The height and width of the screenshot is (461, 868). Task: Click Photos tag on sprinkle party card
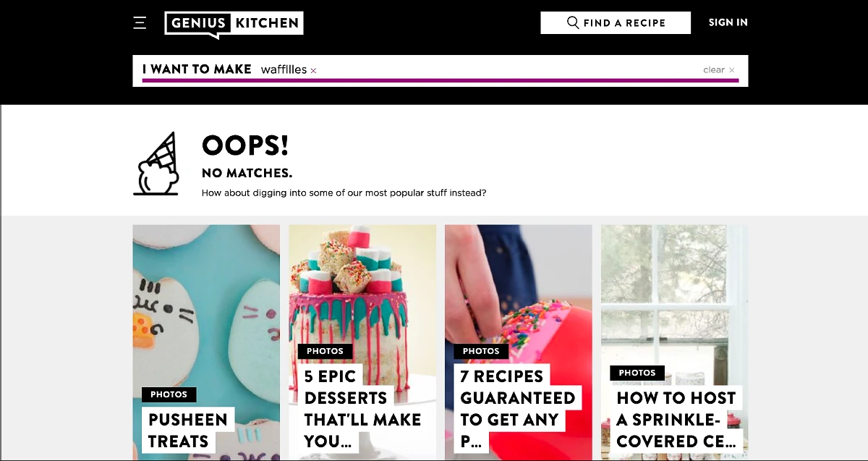click(637, 373)
